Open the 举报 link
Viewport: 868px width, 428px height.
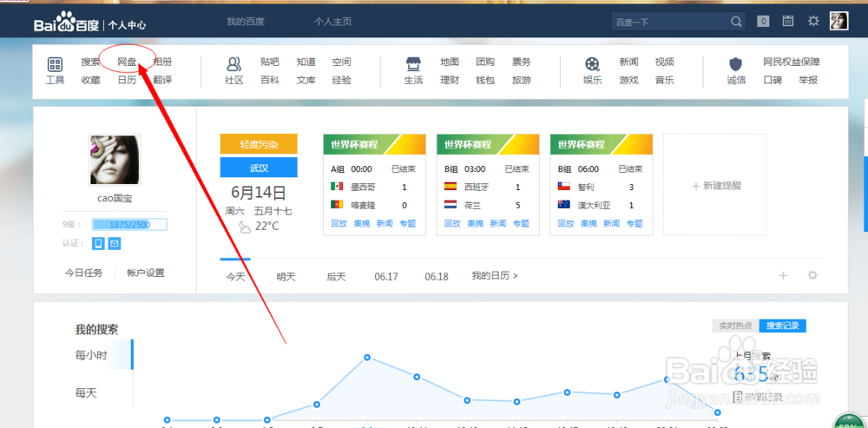coord(808,80)
